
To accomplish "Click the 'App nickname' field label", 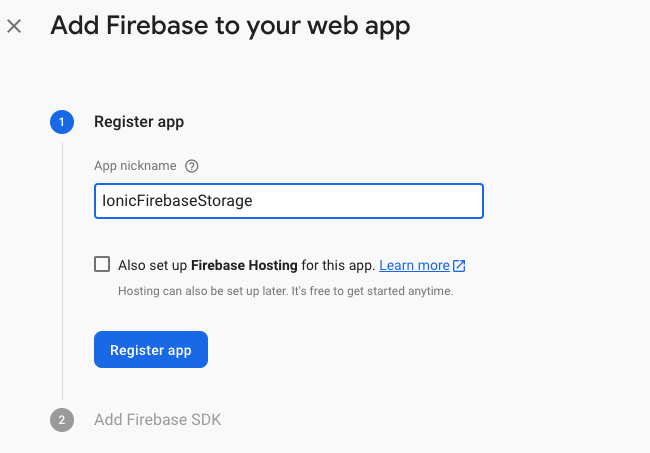I will point(135,166).
